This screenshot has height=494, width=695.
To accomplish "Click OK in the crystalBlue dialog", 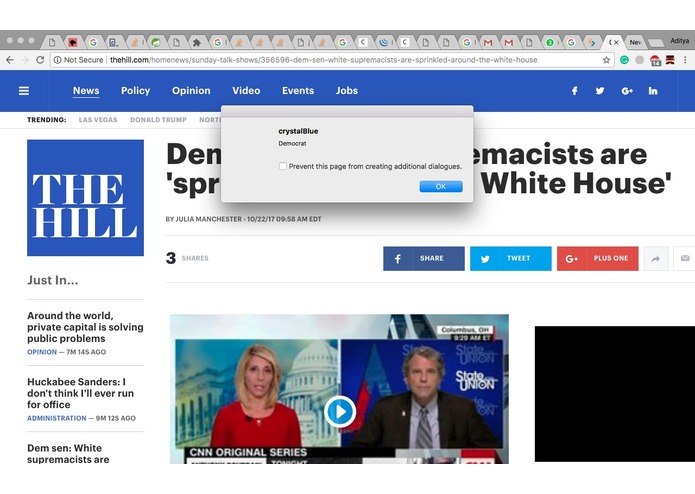I will click(441, 187).
